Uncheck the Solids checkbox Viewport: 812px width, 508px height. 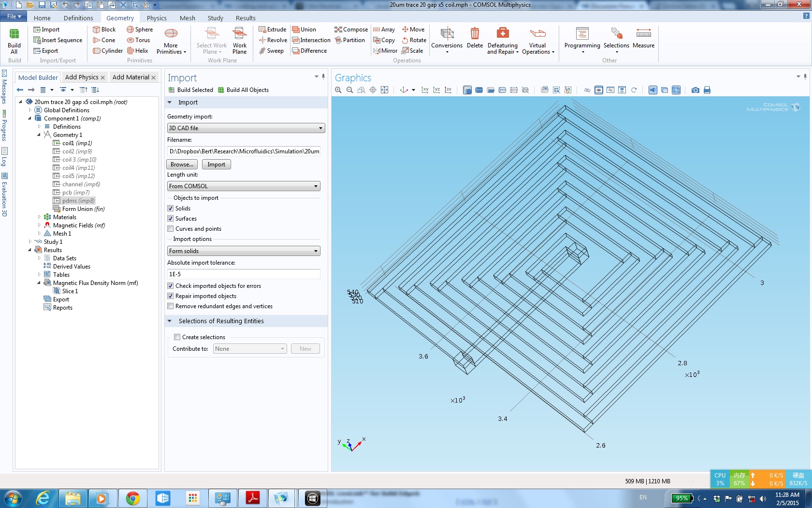click(171, 209)
